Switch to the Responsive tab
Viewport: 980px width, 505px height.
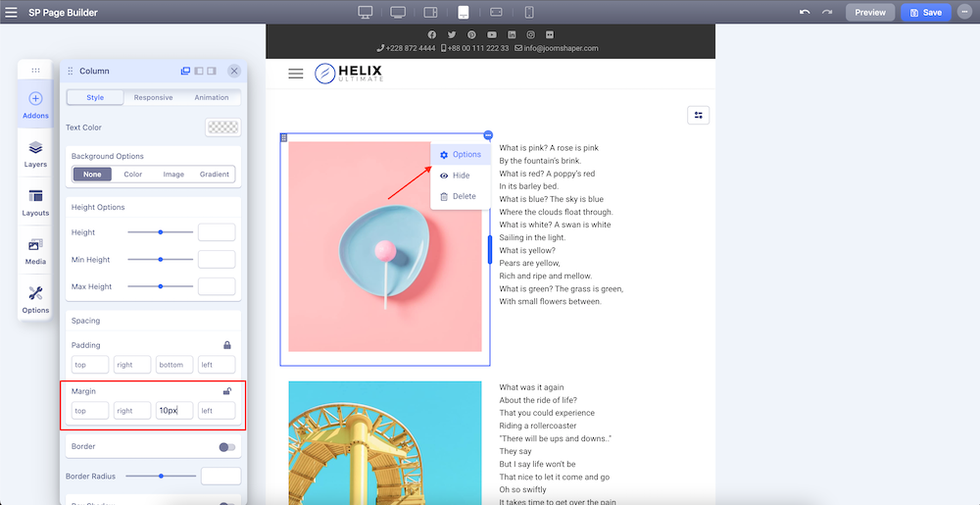[x=153, y=97]
